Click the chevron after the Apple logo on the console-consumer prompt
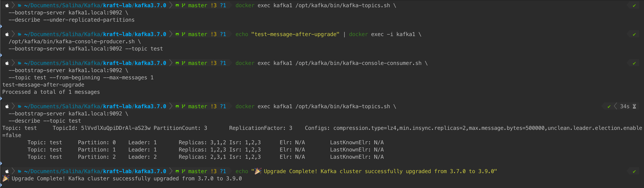 [x=13, y=63]
